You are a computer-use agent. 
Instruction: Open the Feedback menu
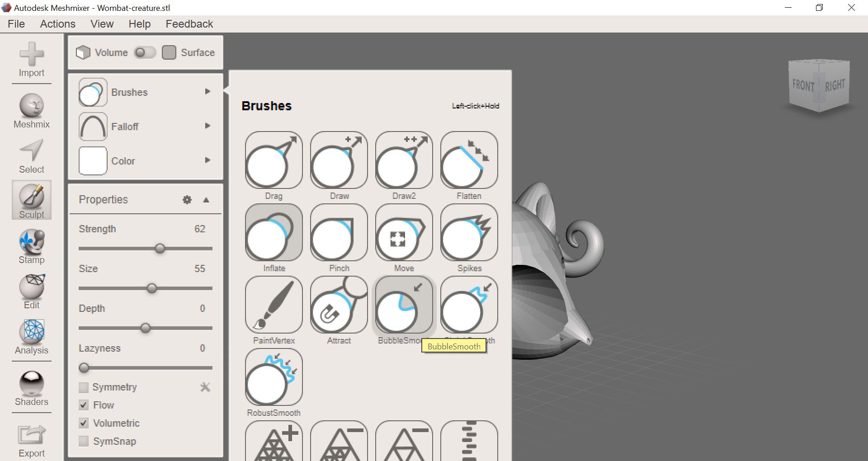(x=189, y=24)
